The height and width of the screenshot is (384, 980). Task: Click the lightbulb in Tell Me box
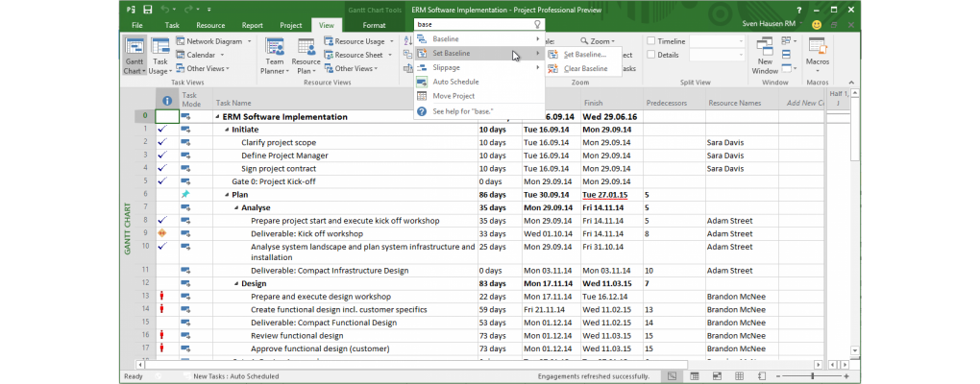[537, 24]
